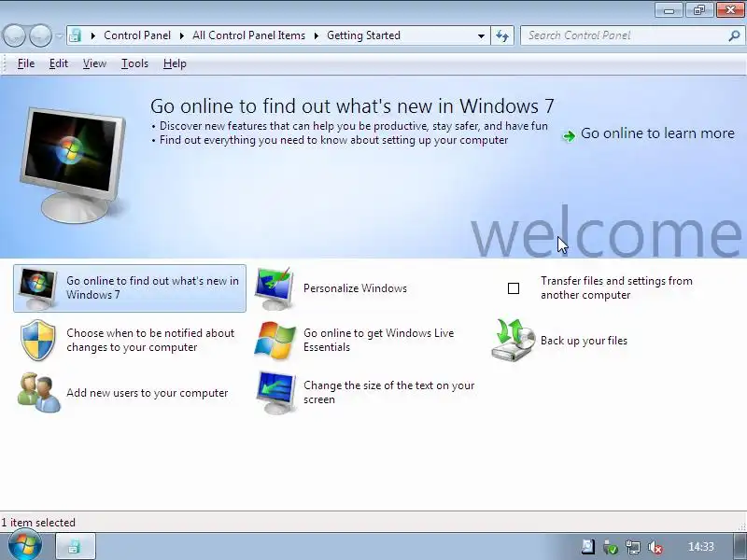Screen dimensions: 747x560
Task: Select the change text size monitor icon
Action: (275, 392)
